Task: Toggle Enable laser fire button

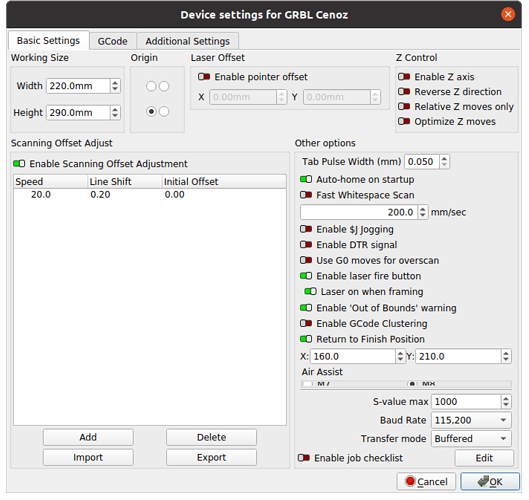Action: (x=306, y=276)
